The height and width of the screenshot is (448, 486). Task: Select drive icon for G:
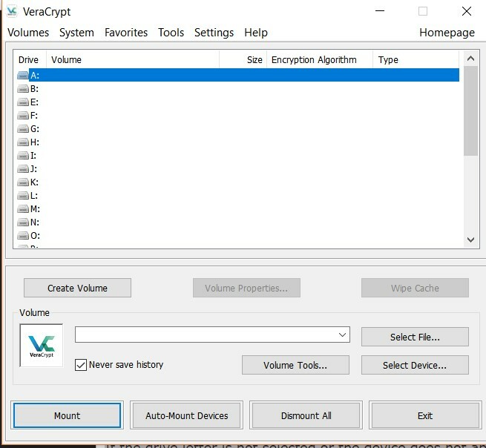click(x=23, y=129)
